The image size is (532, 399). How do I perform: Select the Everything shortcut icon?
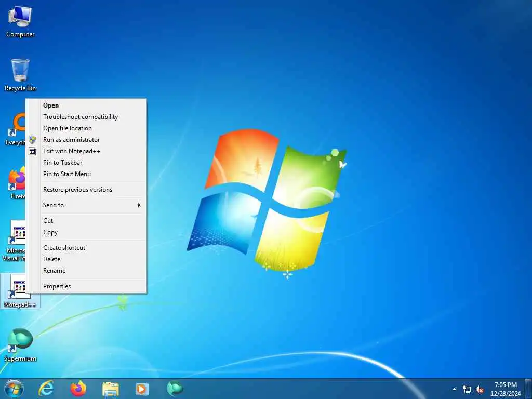click(15, 129)
